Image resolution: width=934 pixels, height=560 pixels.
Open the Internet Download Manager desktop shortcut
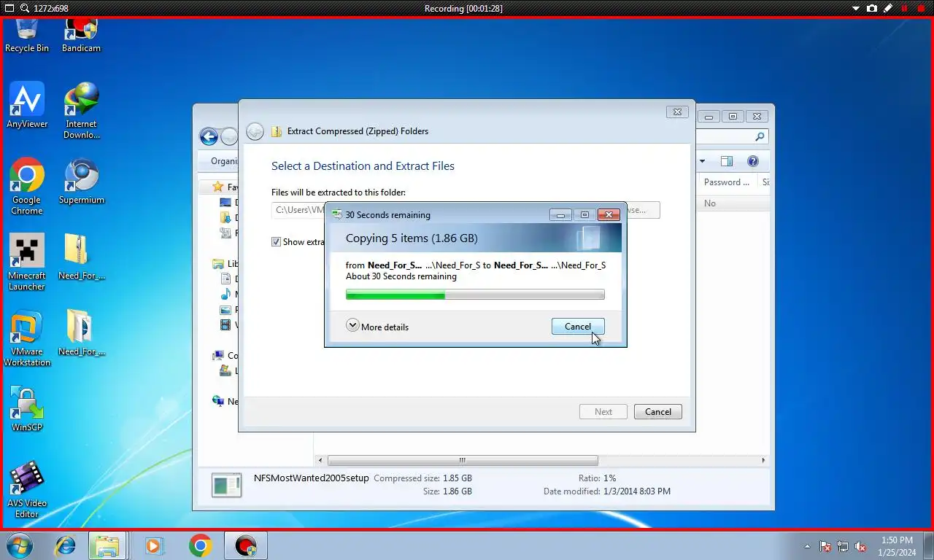pos(81,110)
